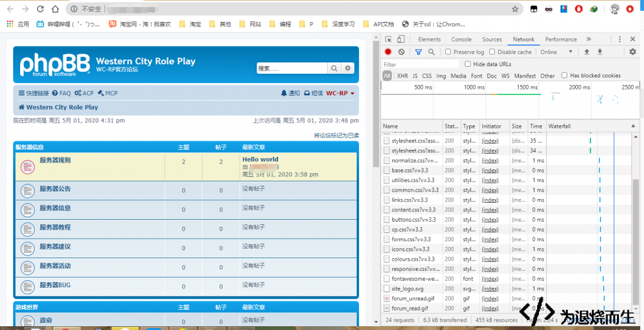Open the network search magnifier

tap(431, 52)
